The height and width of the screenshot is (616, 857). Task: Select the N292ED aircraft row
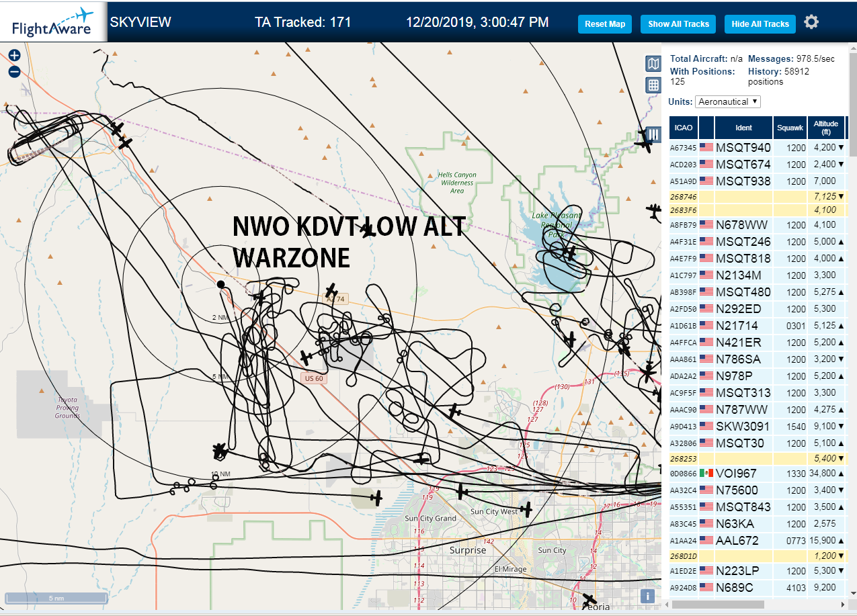[758, 309]
